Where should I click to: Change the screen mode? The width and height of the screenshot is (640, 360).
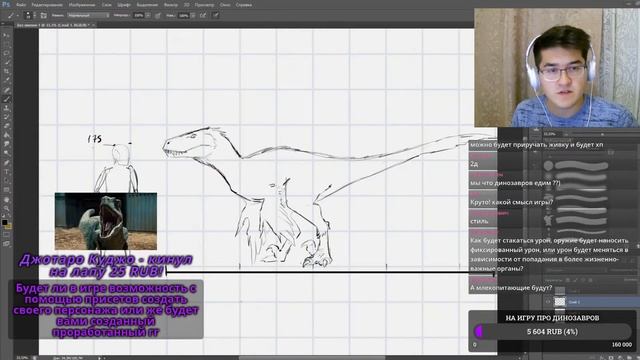[6, 244]
